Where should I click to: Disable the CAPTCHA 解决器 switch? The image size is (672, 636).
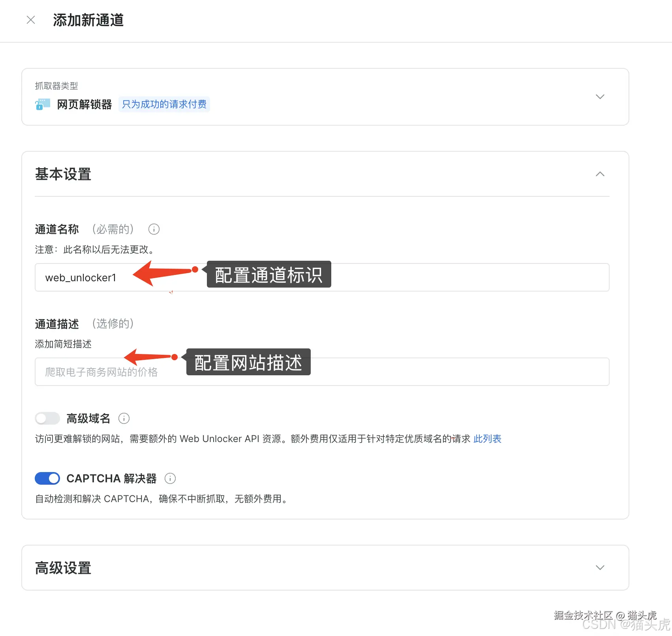47,478
